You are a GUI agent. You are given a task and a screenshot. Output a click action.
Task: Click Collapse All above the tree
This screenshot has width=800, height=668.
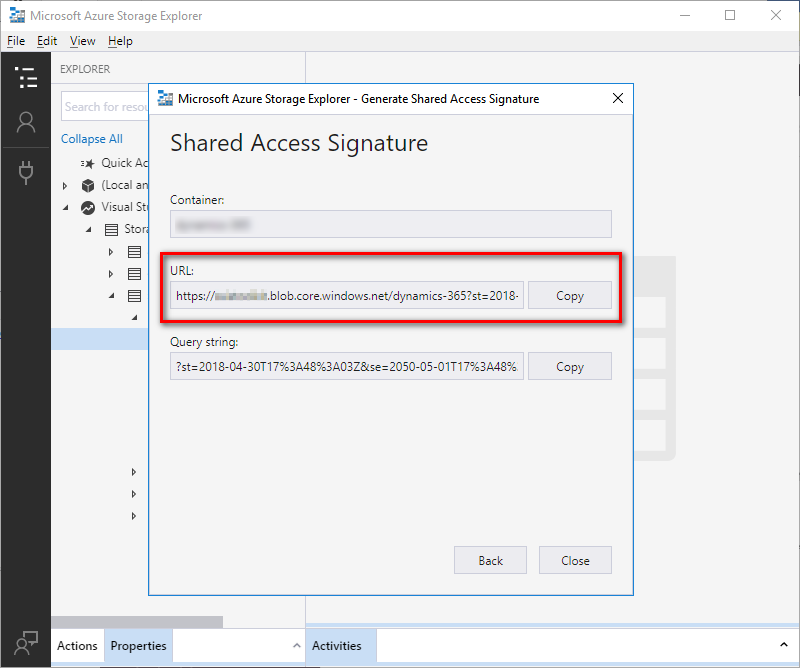coord(92,138)
